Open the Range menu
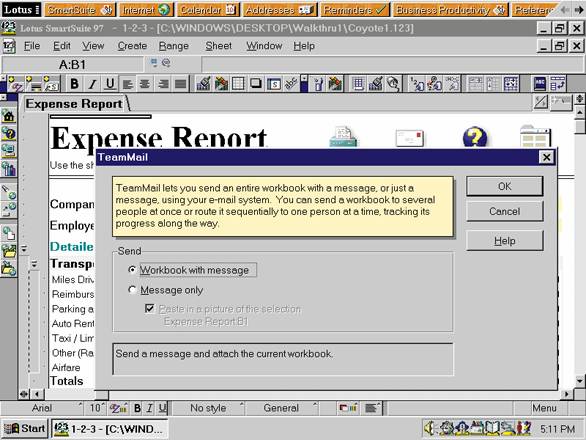This screenshot has width=586, height=440. [173, 46]
